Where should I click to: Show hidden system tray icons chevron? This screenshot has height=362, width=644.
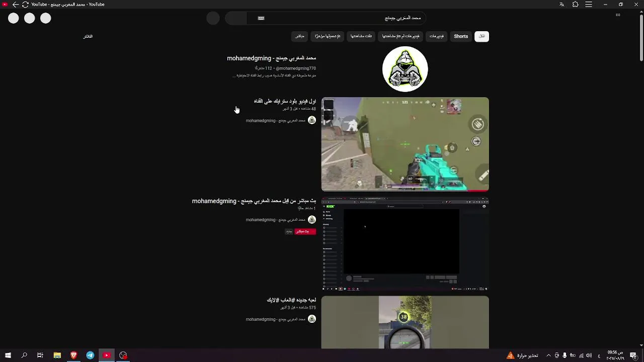(548, 355)
